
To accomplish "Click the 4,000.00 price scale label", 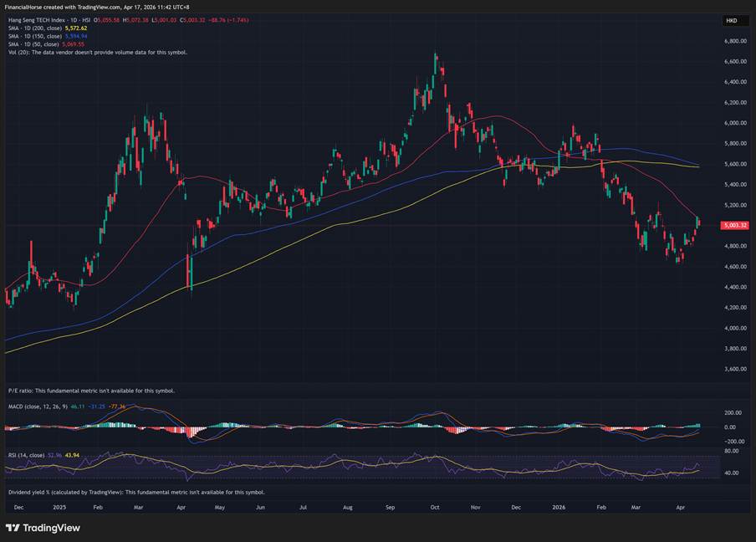I will pyautogui.click(x=734, y=328).
